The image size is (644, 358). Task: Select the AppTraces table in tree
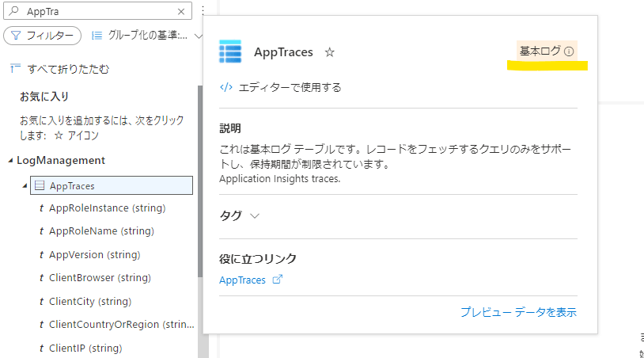pos(112,185)
